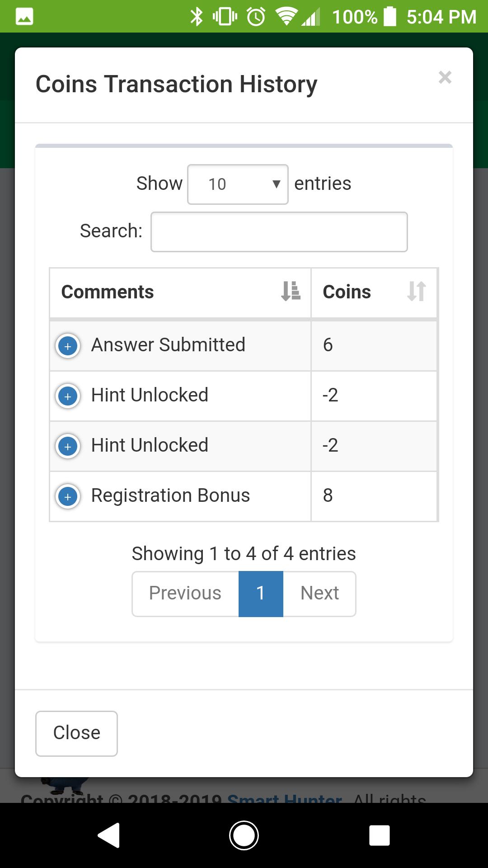Tap the Android home circle icon
488x868 pixels.
click(244, 835)
